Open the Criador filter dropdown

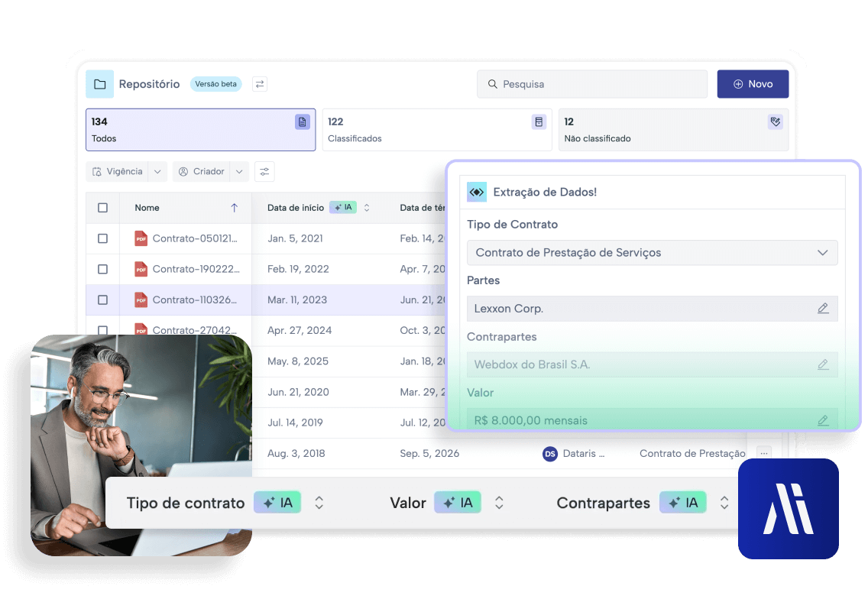point(239,172)
